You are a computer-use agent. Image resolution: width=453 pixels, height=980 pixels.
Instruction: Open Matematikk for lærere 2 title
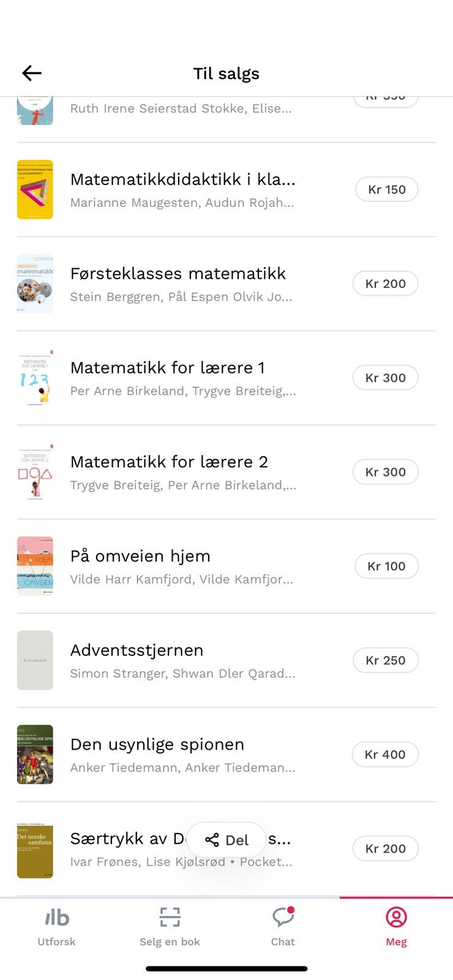(169, 462)
